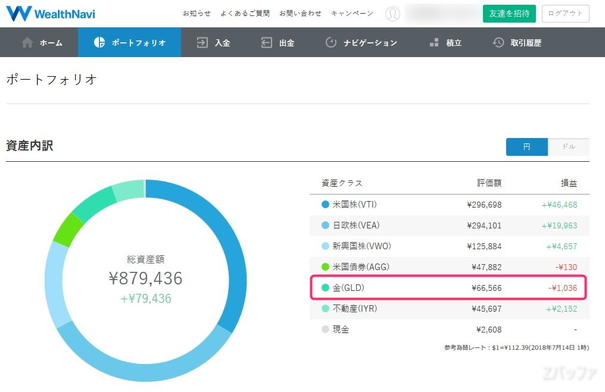Click the 現金 grey dot
The image size is (605, 392).
coord(325,329)
